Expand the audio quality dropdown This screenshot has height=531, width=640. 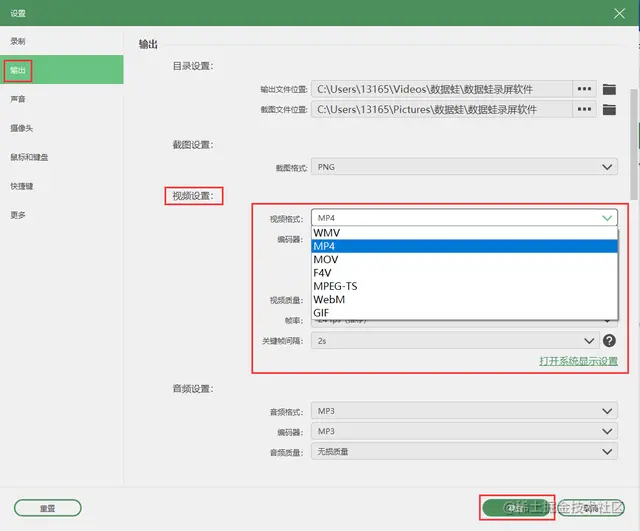tap(464, 451)
